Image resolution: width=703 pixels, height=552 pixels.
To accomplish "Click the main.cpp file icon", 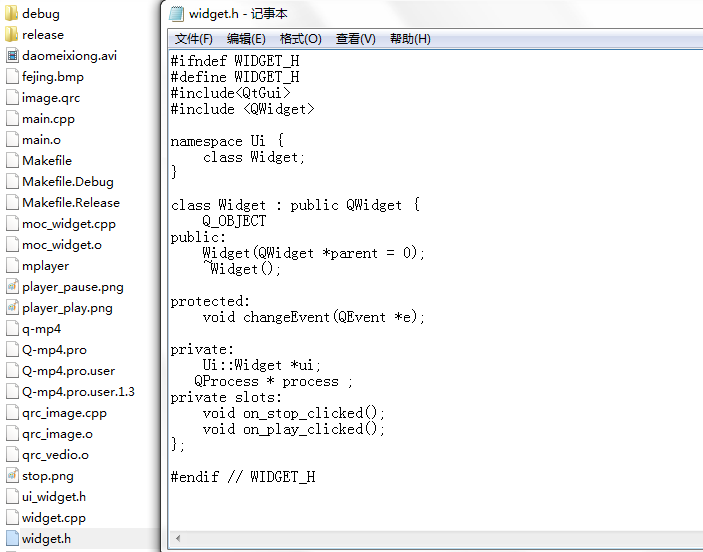I will (x=13, y=119).
